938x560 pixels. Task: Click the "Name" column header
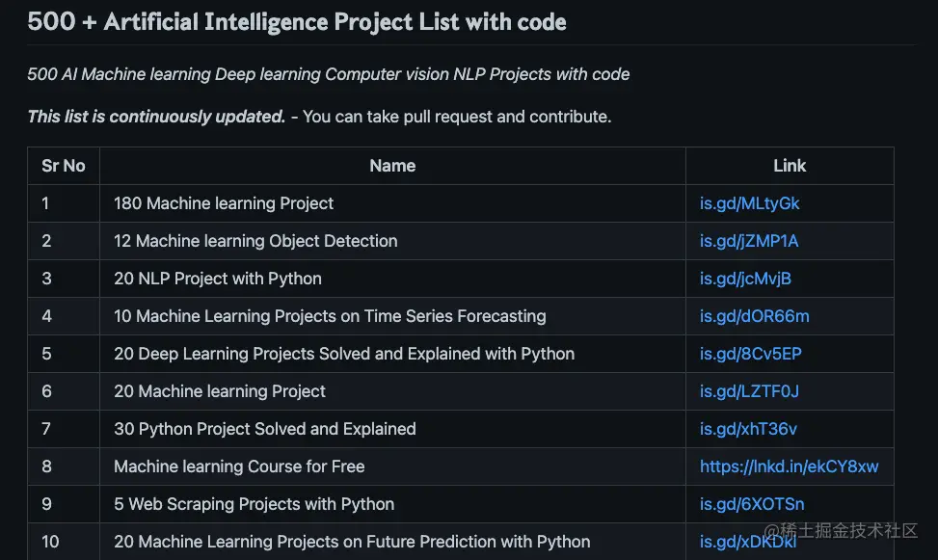click(x=392, y=166)
